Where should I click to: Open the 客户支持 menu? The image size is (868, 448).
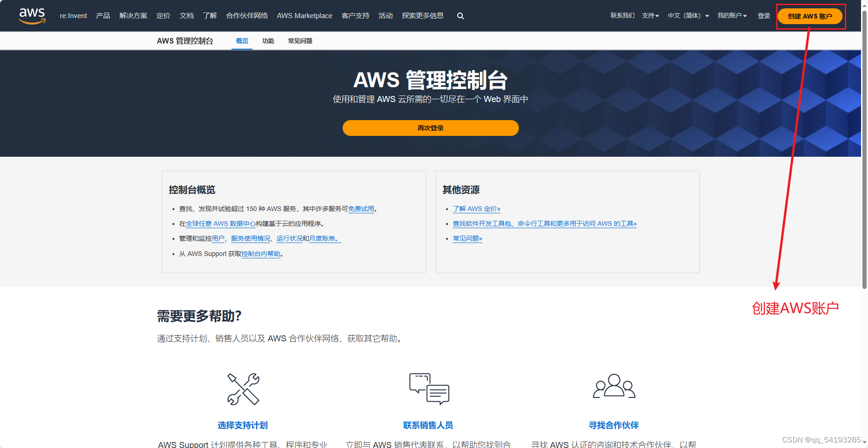tap(355, 16)
